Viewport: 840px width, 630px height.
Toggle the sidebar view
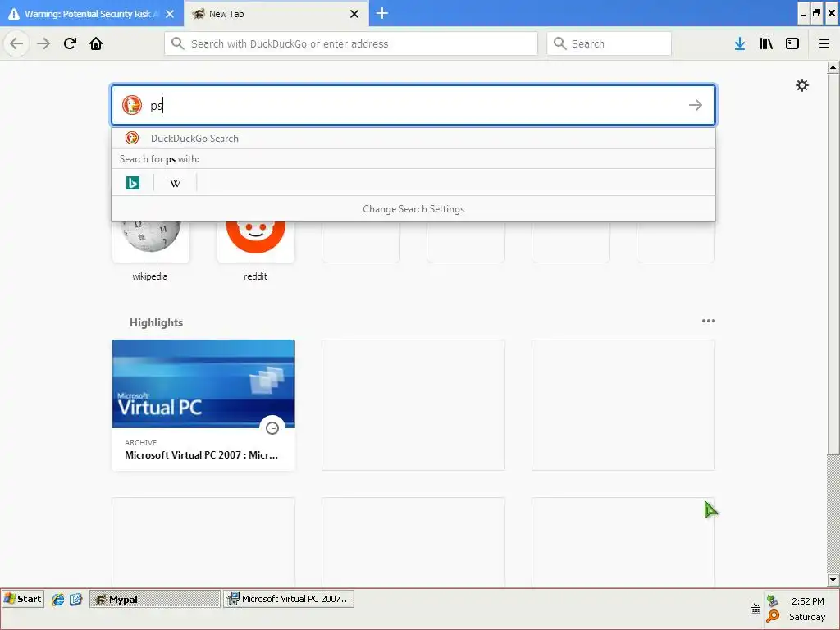(x=792, y=43)
